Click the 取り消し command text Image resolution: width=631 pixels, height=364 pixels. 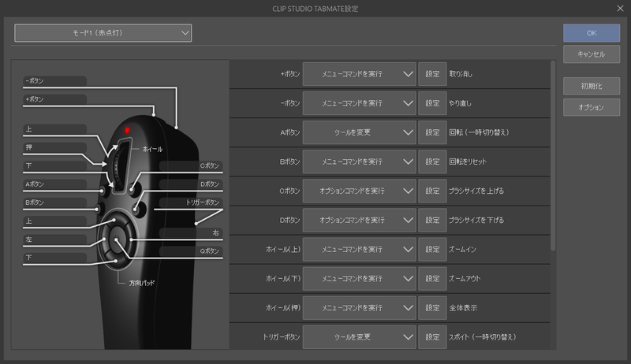pyautogui.click(x=461, y=74)
